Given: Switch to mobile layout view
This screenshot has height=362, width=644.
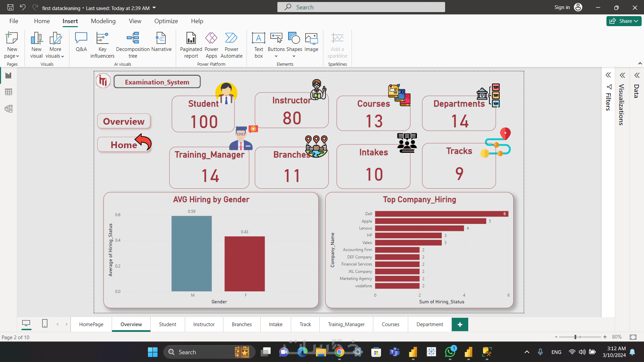Looking at the screenshot, I should (45, 323).
